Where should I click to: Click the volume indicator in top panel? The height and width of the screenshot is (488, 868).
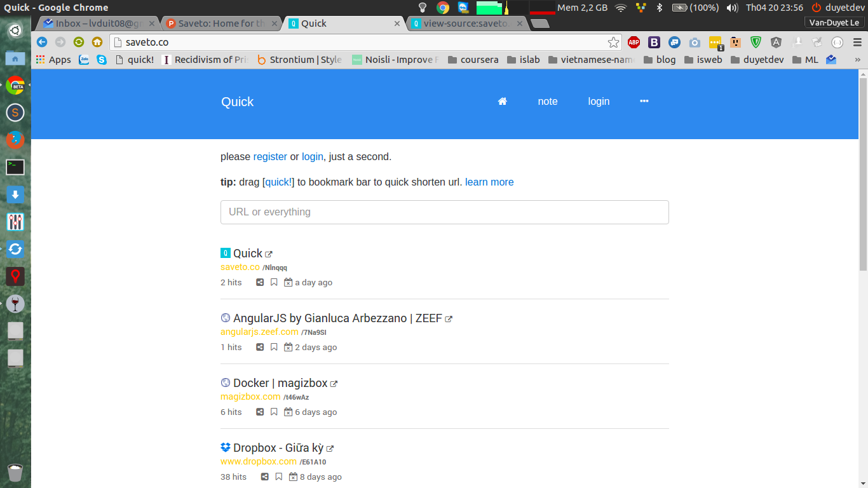click(x=732, y=8)
